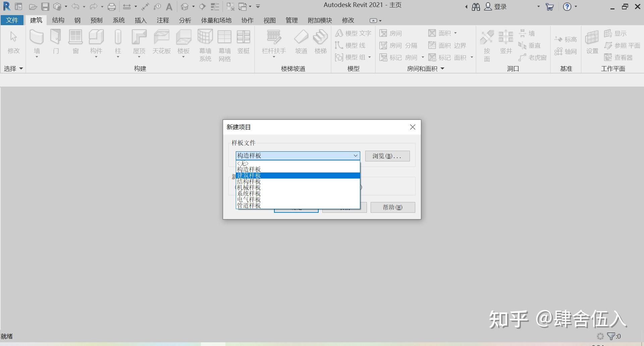The image size is (644, 346).
Task: Expand the Tag Area (标记面积) dropdown
Action: coord(472,57)
